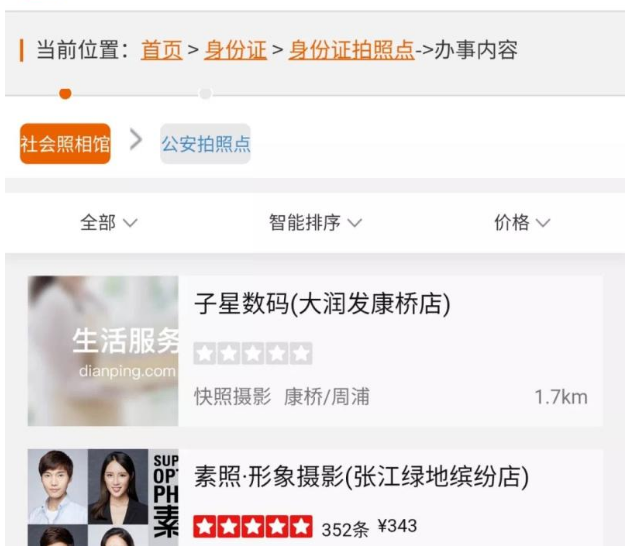Click the arrow between the two photo-point tabs
Screen dimensions: 632x546
(x=136, y=140)
